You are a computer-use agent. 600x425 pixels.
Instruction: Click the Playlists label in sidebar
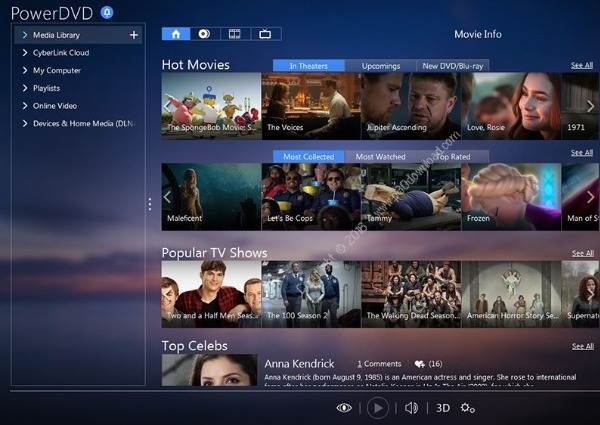(x=46, y=88)
